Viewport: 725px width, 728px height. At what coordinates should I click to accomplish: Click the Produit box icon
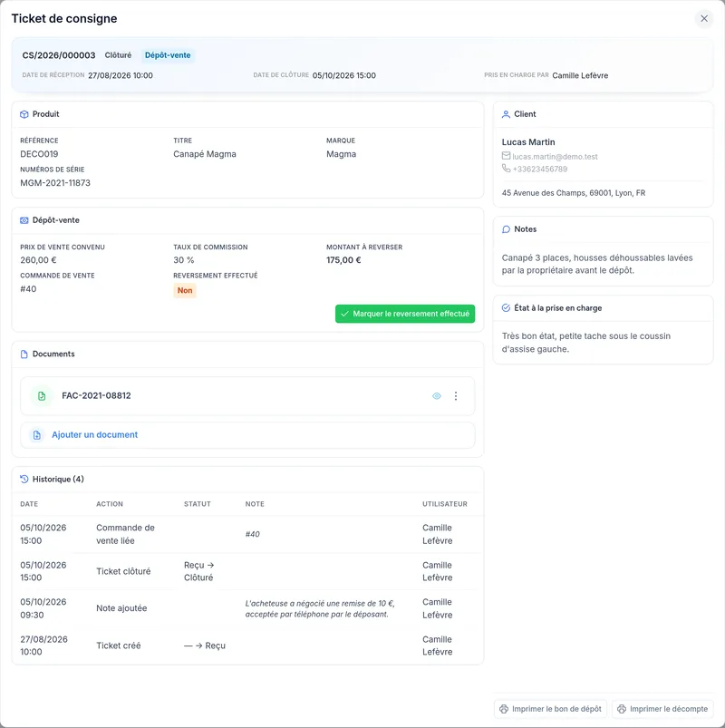point(24,114)
